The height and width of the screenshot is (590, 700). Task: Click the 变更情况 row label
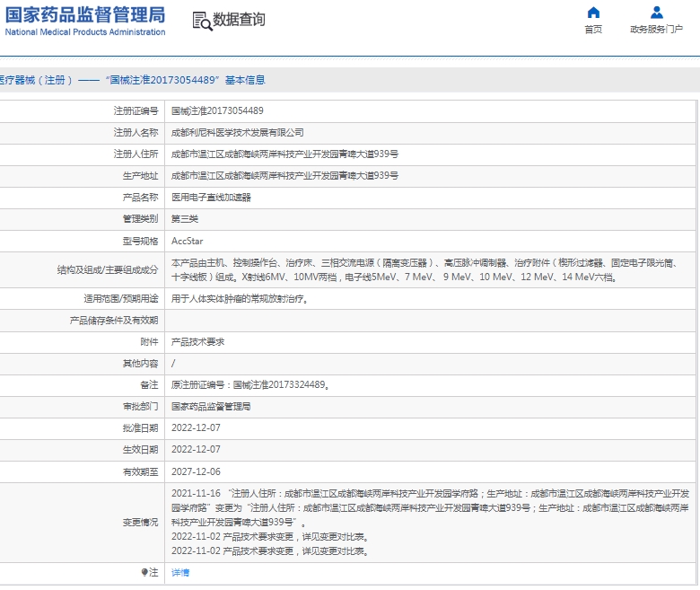point(140,522)
